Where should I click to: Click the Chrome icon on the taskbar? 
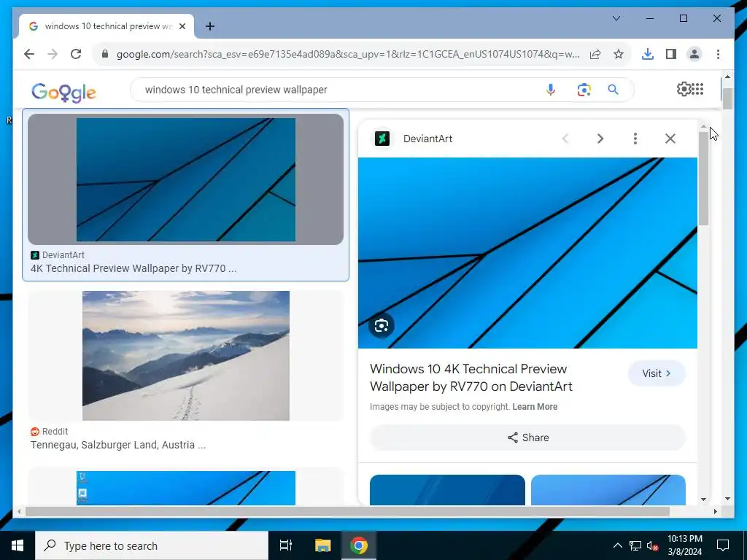[359, 545]
